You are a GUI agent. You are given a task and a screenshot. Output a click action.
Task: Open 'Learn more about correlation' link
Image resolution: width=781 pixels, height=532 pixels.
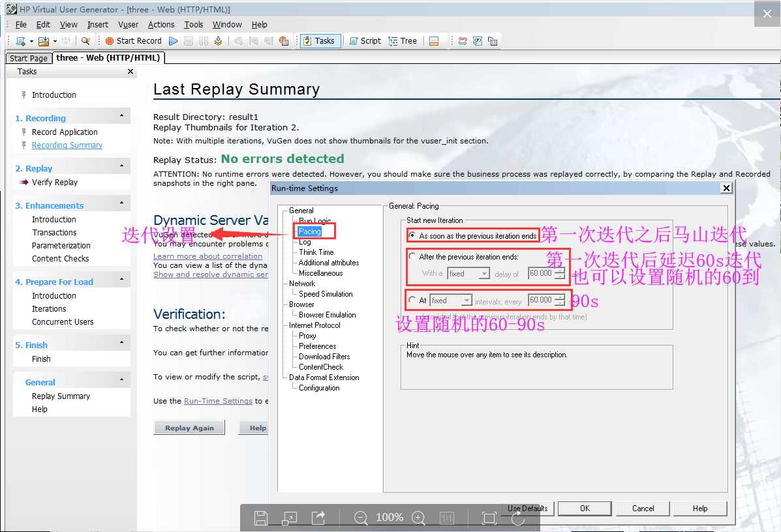click(x=207, y=256)
